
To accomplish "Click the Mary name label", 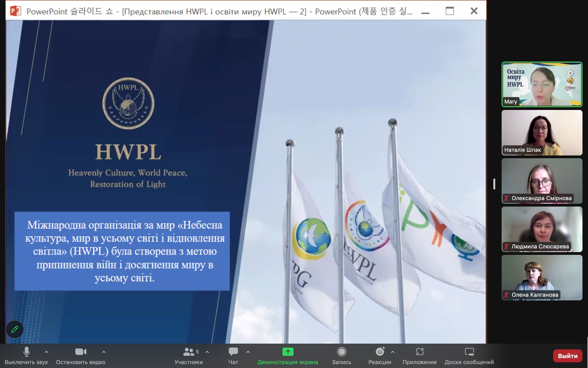I will coord(511,101).
